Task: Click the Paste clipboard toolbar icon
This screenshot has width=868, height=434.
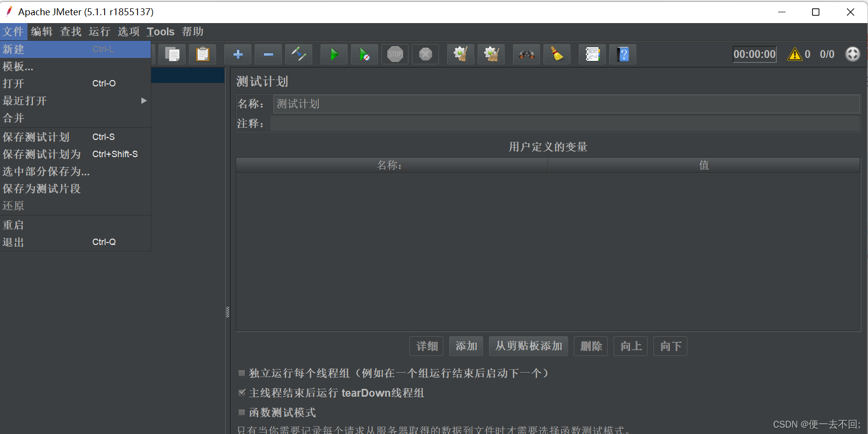Action: coord(203,54)
